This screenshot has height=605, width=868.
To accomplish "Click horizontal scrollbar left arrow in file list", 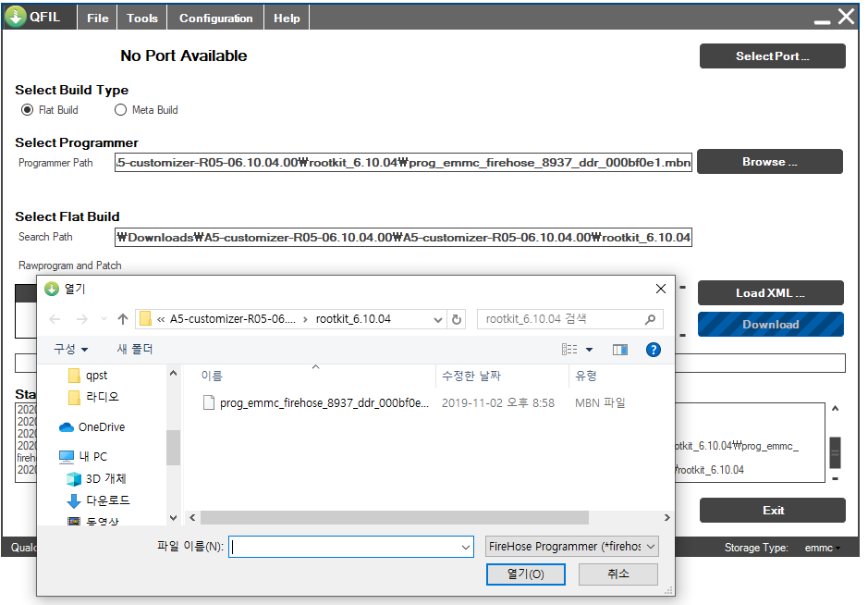I will click(192, 517).
